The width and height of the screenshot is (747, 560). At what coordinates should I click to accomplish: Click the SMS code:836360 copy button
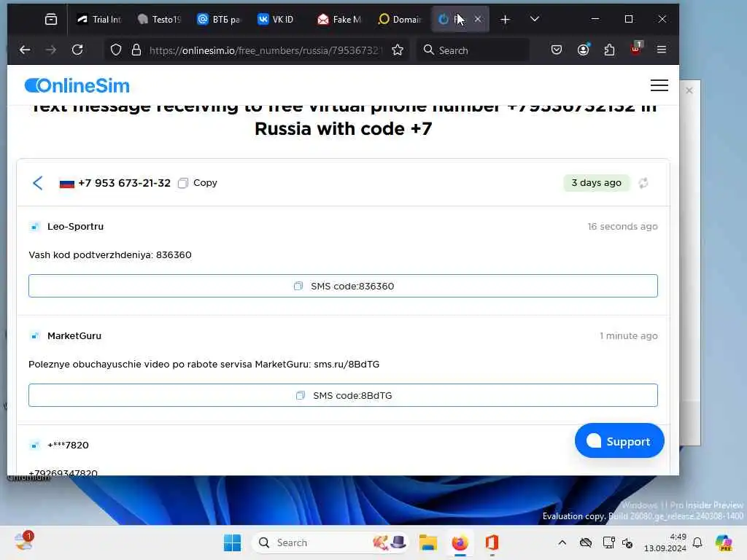point(343,286)
